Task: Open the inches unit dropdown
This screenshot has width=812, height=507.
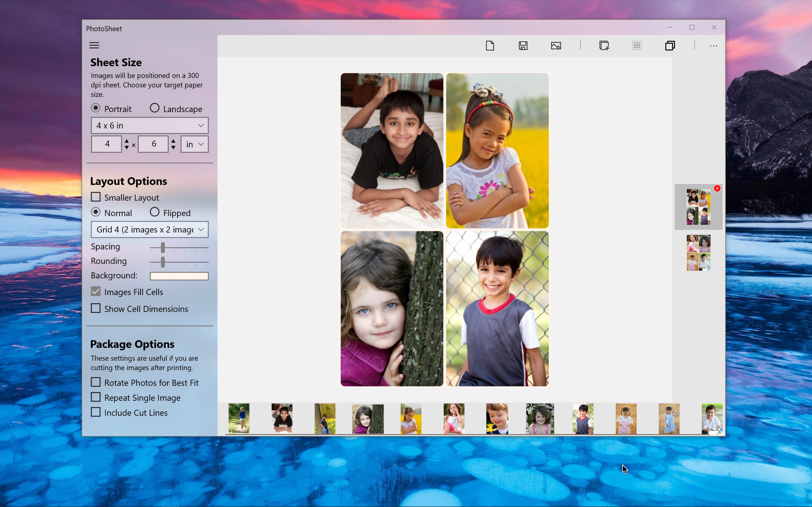Action: coord(195,144)
